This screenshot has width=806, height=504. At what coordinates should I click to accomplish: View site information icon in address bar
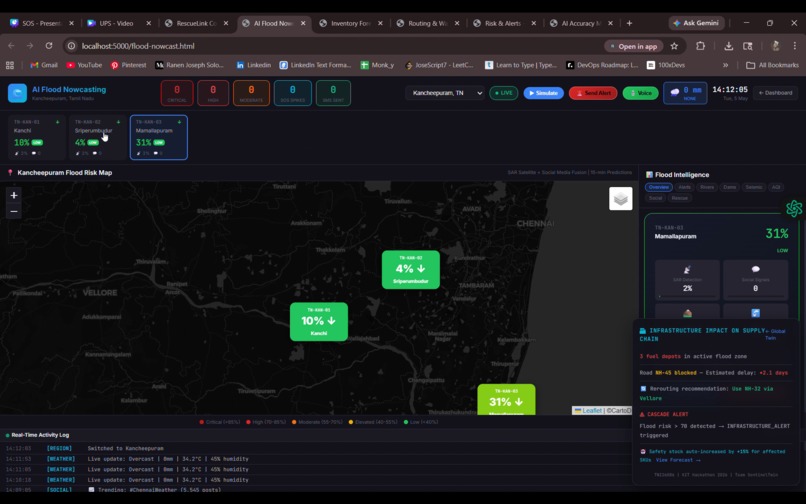tap(71, 46)
